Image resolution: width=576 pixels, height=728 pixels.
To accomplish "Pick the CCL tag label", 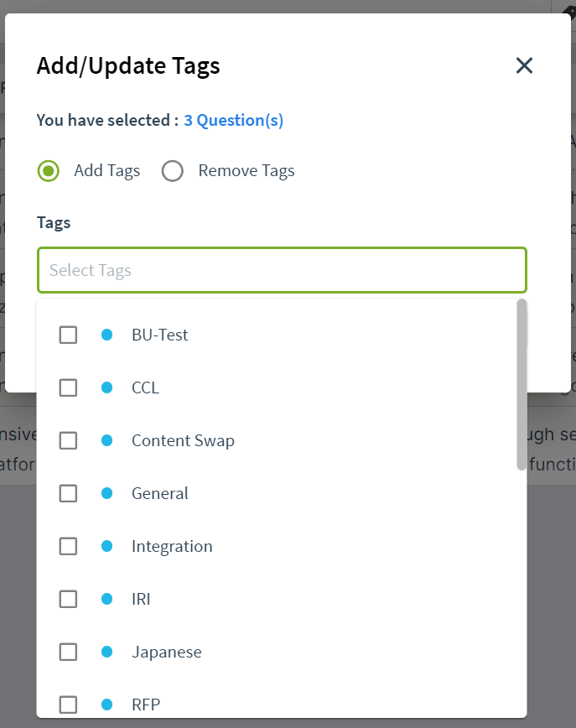I will coord(145,387).
